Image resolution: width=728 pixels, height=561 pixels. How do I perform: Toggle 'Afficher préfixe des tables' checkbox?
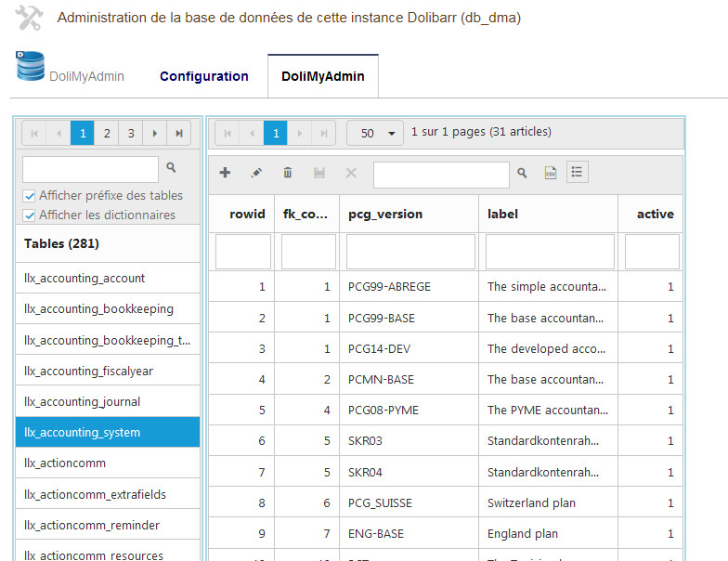[30, 196]
